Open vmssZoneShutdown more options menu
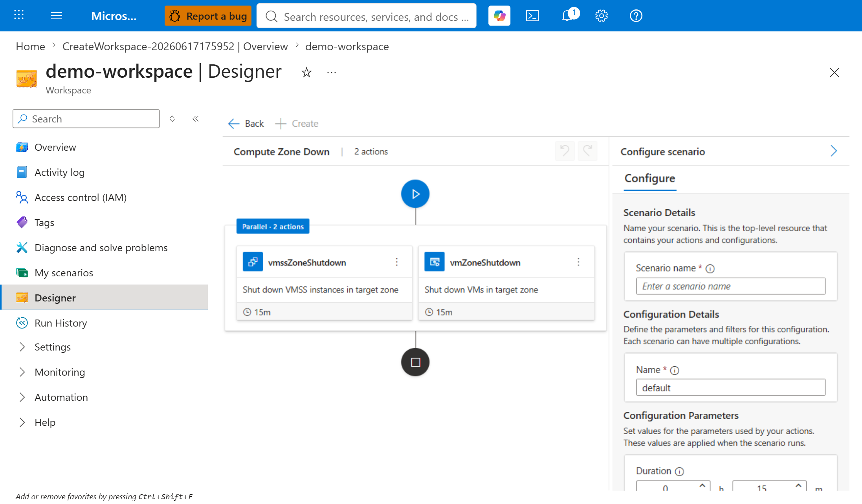862x504 pixels. coord(397,262)
